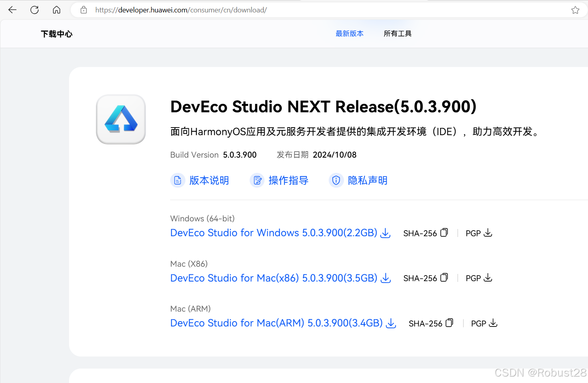The width and height of the screenshot is (588, 383).
Task: Open the 操作指导 link
Action: [x=288, y=180]
